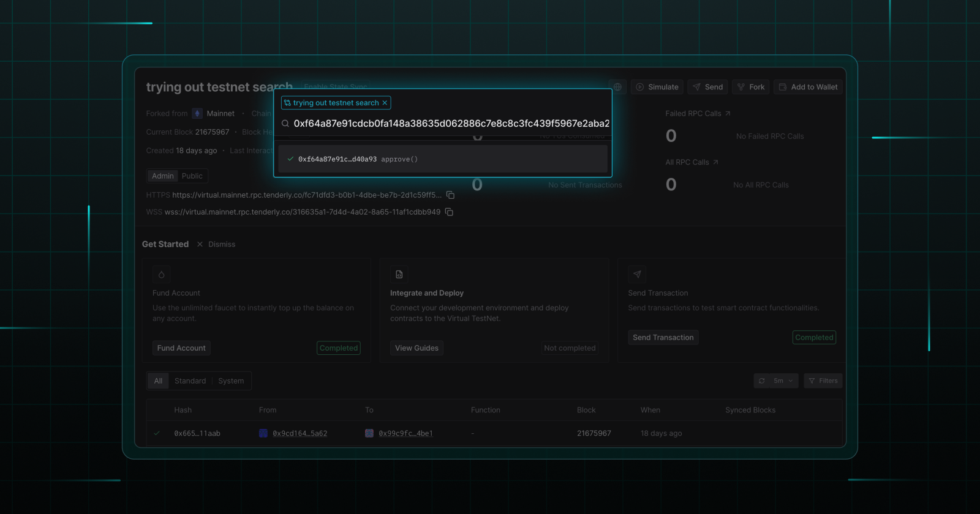Viewport: 980px width, 514px height.
Task: Select the All transactions tab
Action: (158, 381)
